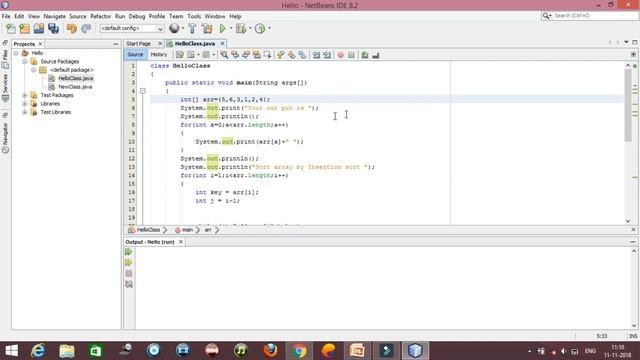The height and width of the screenshot is (360, 640).
Task: Click the Clean and Build icon
Action: pos(207,29)
